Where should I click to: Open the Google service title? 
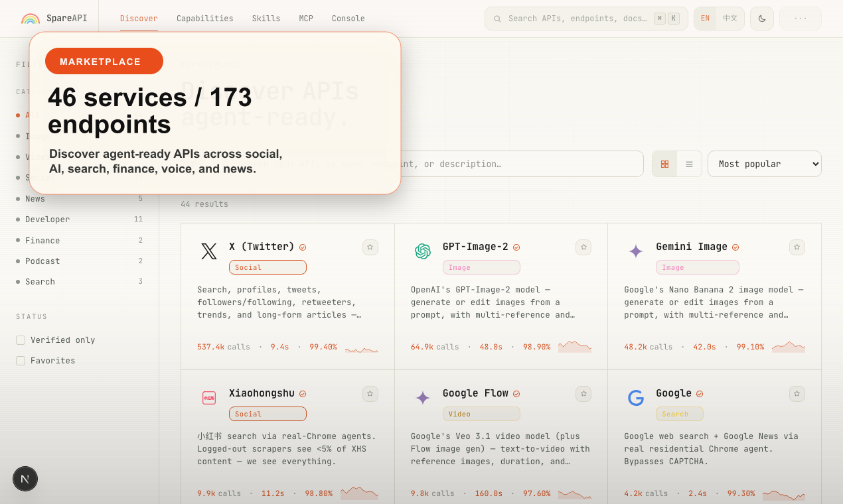tap(674, 393)
